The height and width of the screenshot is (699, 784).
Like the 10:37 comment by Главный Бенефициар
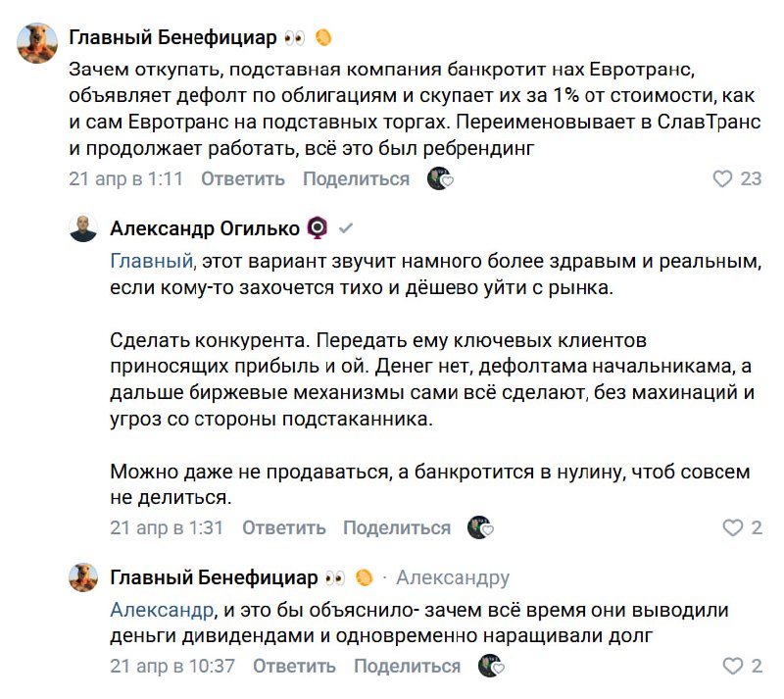click(732, 667)
